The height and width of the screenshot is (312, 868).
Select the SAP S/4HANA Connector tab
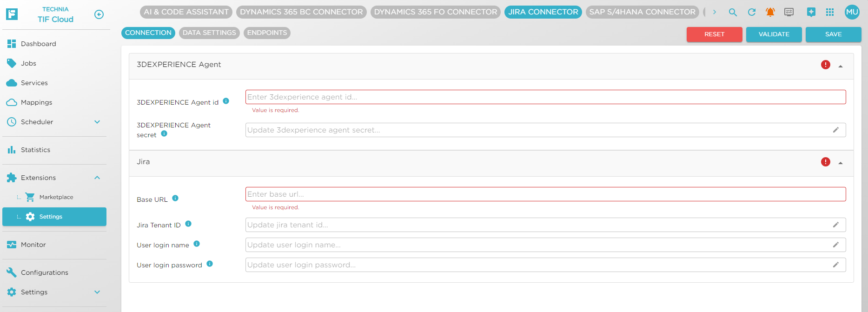[x=642, y=12]
